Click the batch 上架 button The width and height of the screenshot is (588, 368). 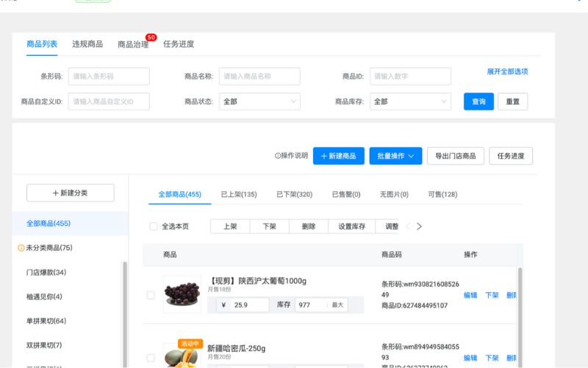[230, 227]
